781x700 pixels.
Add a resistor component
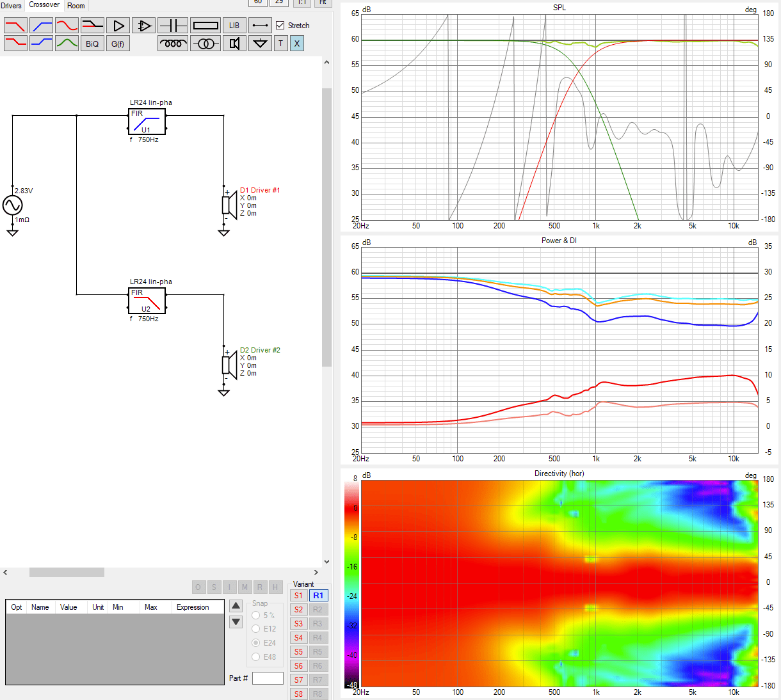coord(205,26)
